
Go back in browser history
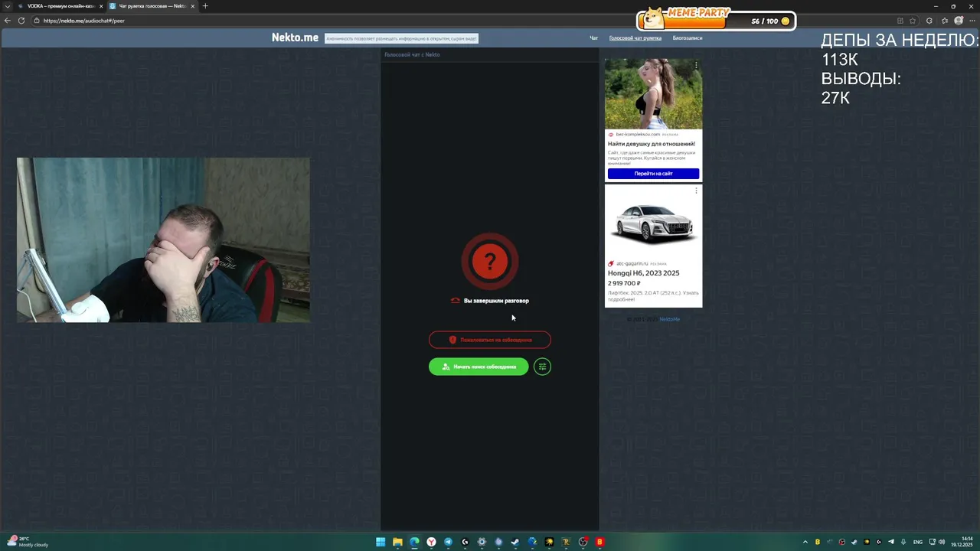8,21
